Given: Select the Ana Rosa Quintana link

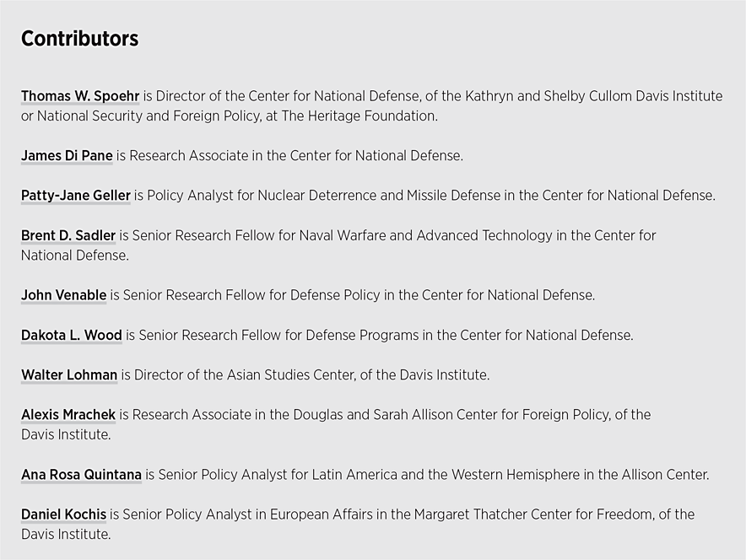Looking at the screenshot, I should [81, 475].
